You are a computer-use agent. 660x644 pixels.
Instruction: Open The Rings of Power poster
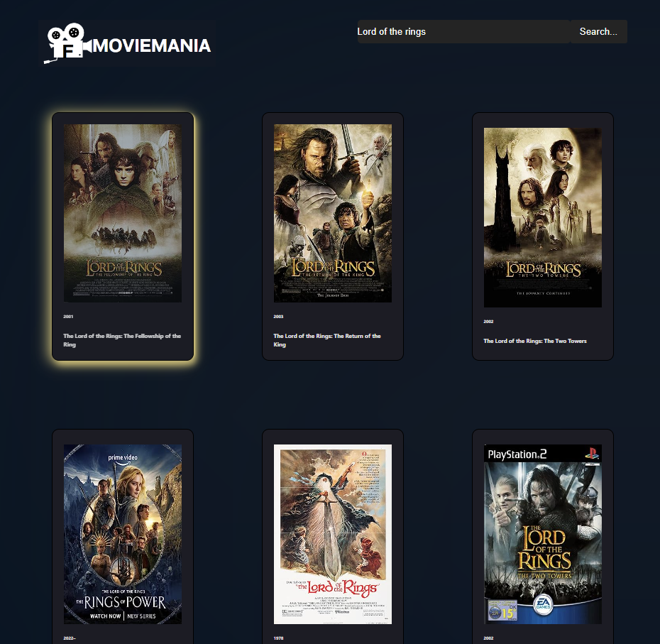pyautogui.click(x=123, y=534)
